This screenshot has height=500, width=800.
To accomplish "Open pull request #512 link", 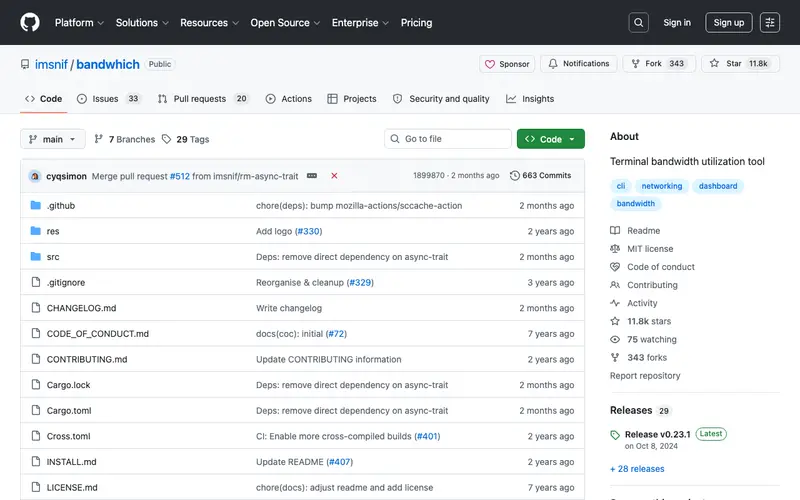I will (180, 176).
